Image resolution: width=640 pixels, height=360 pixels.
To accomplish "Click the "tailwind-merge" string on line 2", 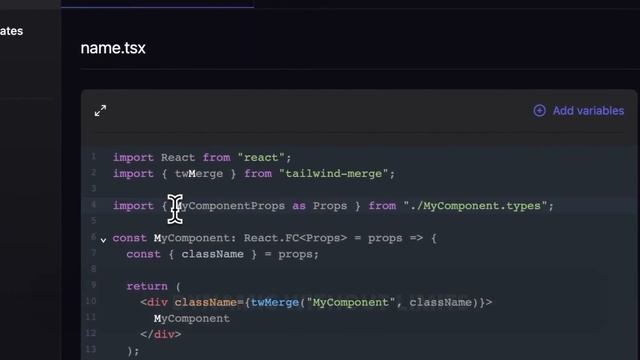I will (x=333, y=174).
